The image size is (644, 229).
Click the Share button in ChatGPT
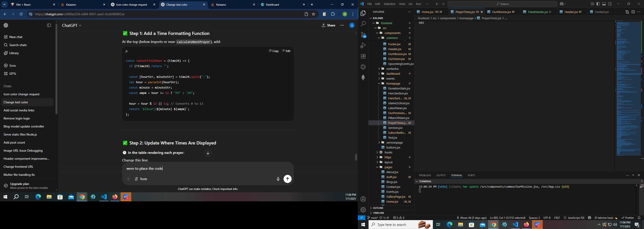[328, 25]
